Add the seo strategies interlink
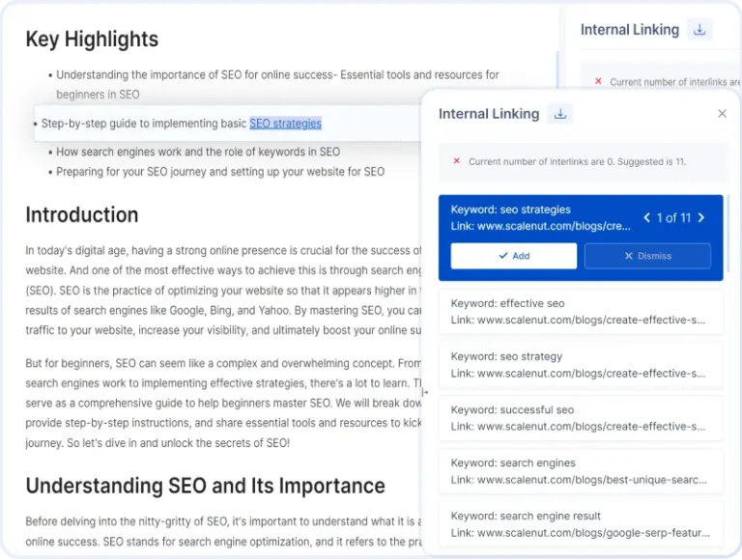This screenshot has height=560, width=742. point(513,256)
